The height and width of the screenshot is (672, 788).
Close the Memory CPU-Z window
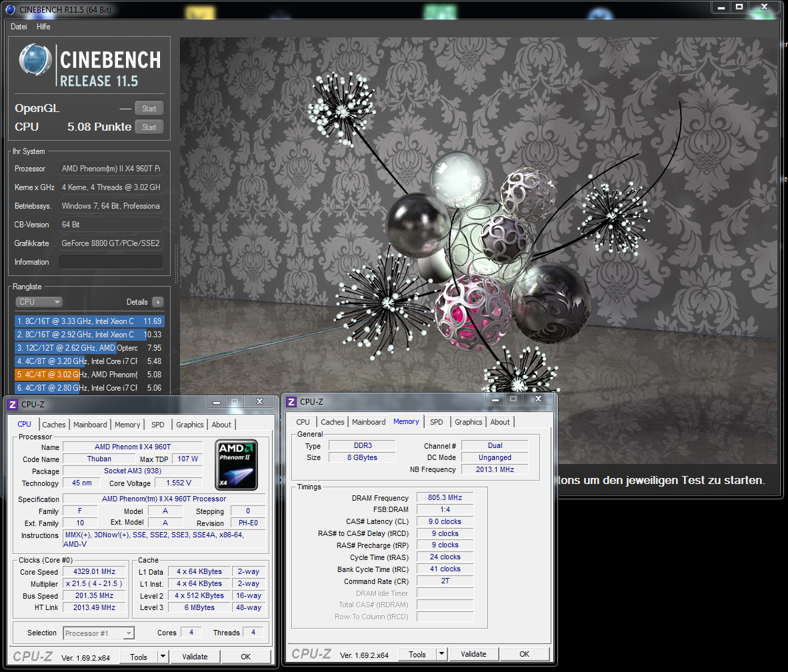click(x=538, y=399)
